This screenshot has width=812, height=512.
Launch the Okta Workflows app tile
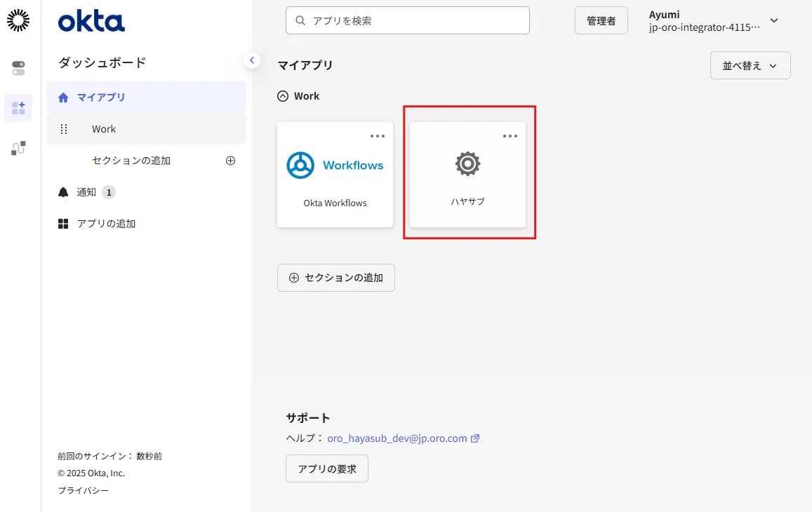pos(335,175)
